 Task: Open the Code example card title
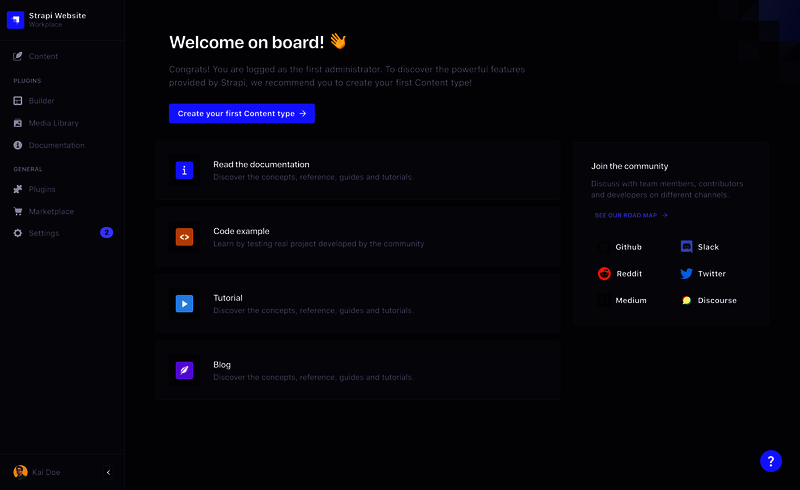pos(241,231)
